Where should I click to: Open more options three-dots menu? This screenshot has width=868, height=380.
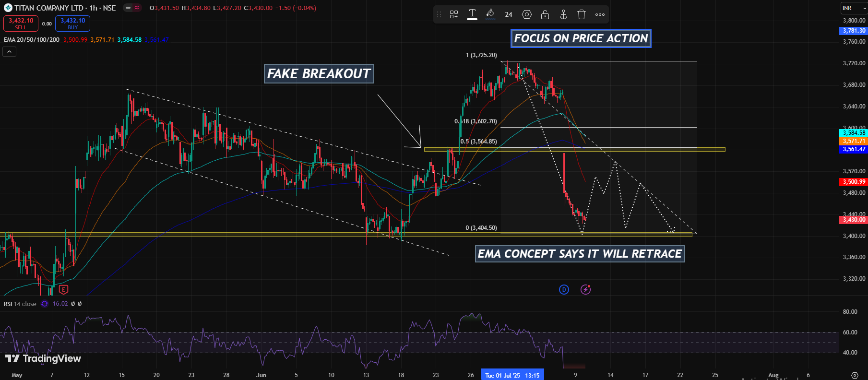pos(600,14)
